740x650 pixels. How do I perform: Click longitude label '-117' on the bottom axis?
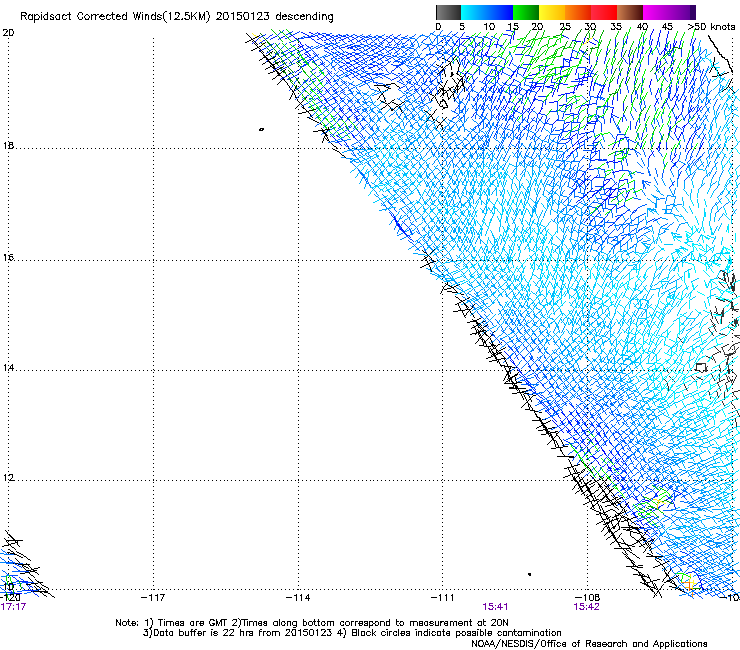point(153,598)
